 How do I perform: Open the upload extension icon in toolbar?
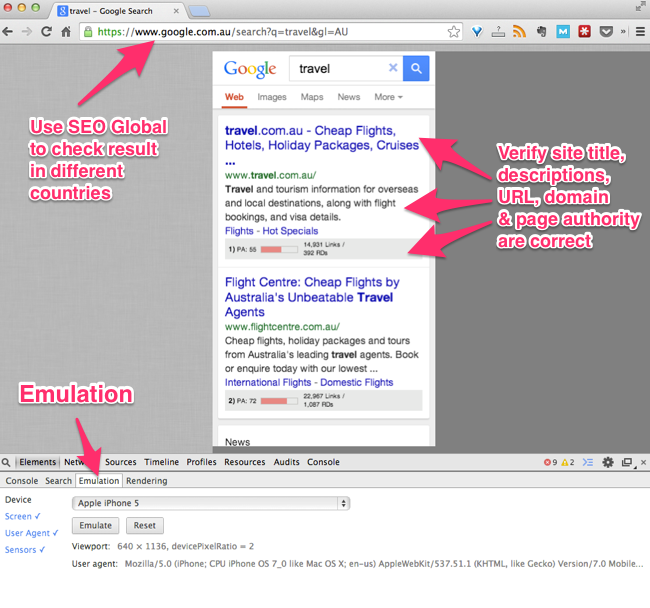click(498, 31)
